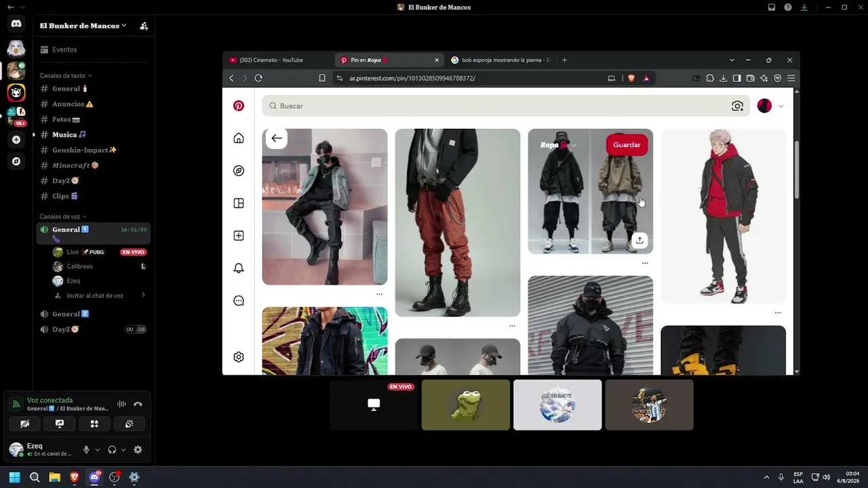Share the techwear pin with Guardar
This screenshot has width=868, height=488.
point(639,240)
